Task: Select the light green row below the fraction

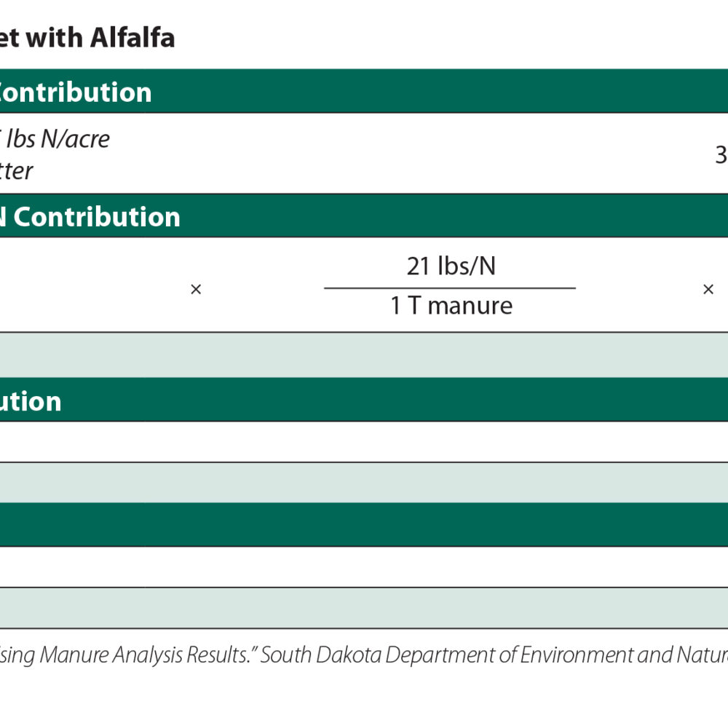Action: point(364,355)
